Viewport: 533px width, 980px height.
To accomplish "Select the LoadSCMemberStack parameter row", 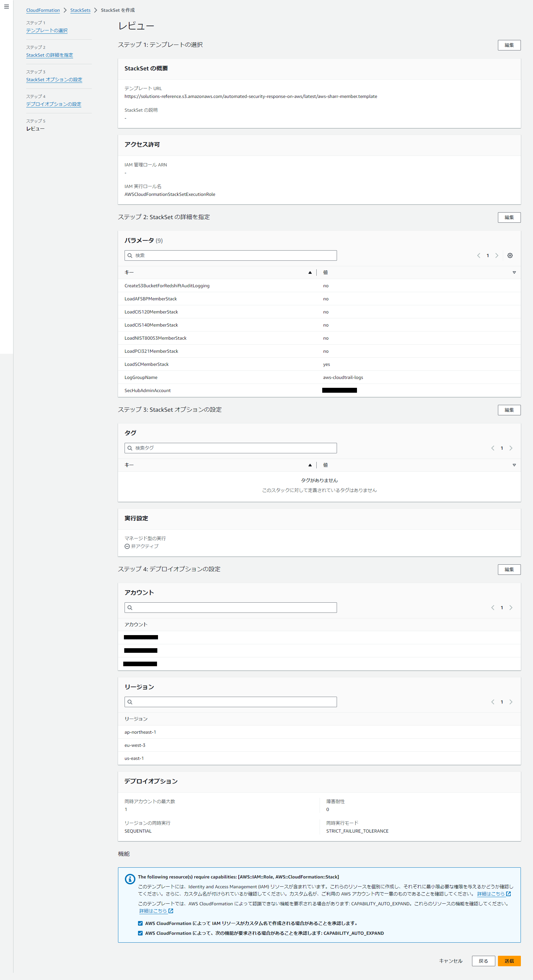I will (x=319, y=365).
